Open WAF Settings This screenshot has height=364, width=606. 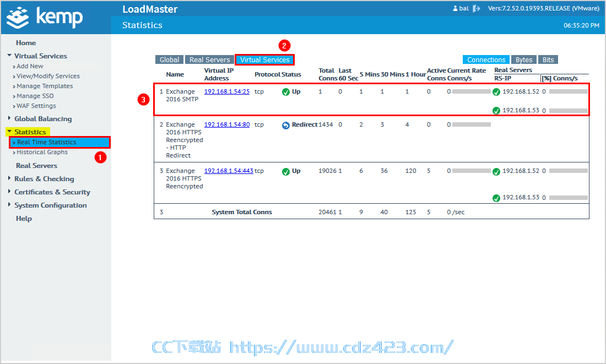tap(36, 106)
